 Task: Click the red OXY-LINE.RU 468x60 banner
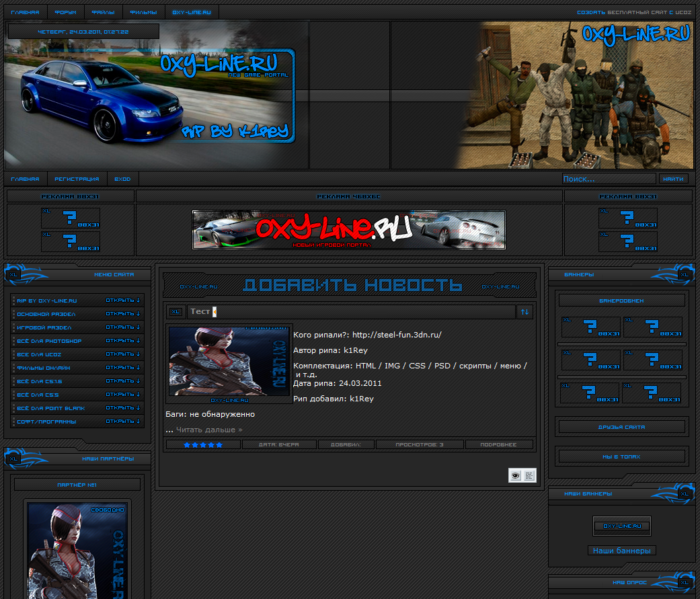(x=349, y=230)
